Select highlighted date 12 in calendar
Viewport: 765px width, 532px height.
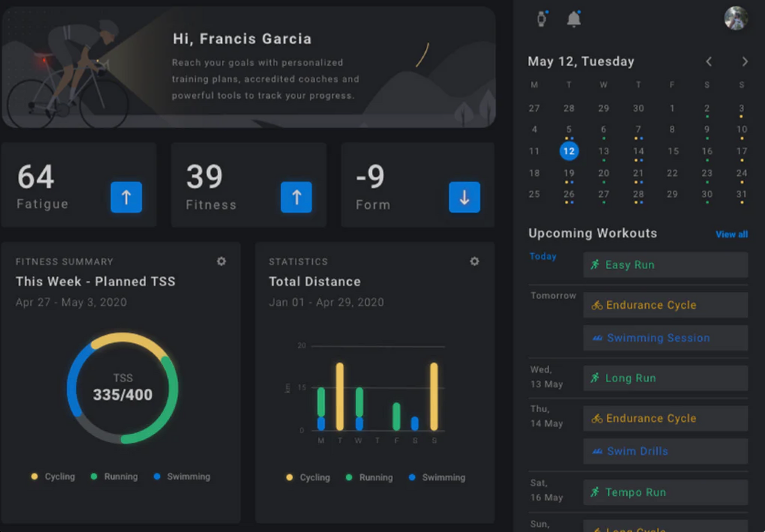(569, 151)
